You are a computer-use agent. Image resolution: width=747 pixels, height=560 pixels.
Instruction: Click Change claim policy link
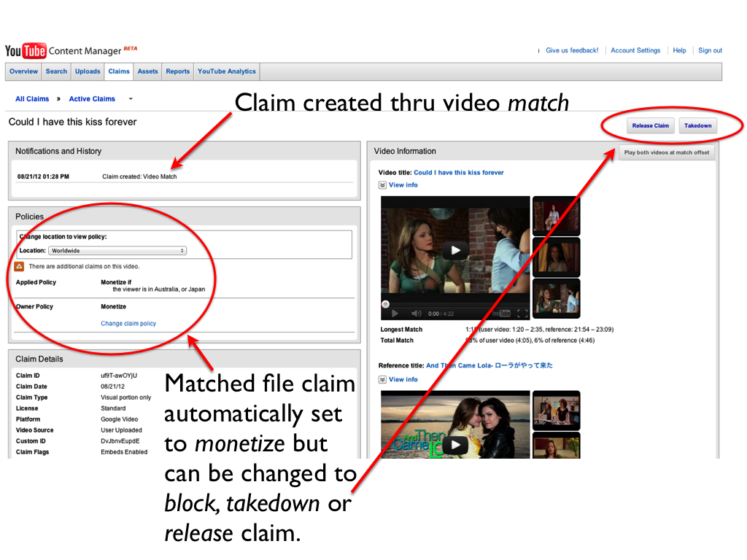tap(128, 323)
